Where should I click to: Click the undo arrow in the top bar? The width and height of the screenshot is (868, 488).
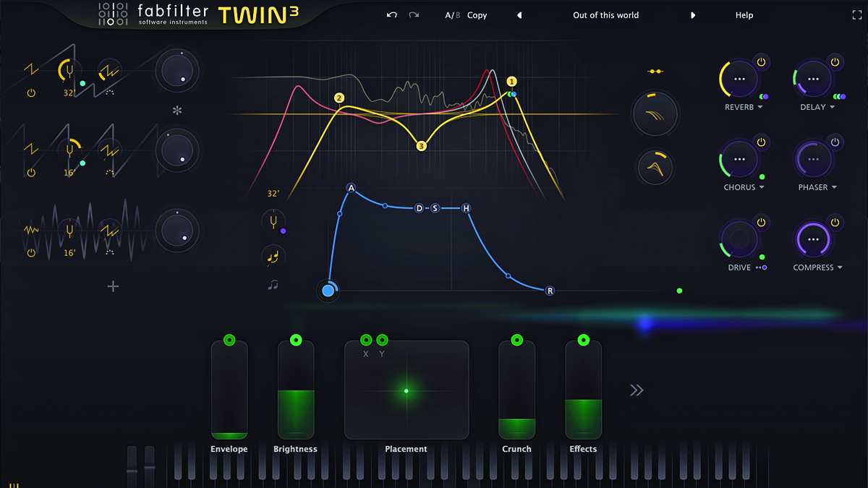click(391, 15)
